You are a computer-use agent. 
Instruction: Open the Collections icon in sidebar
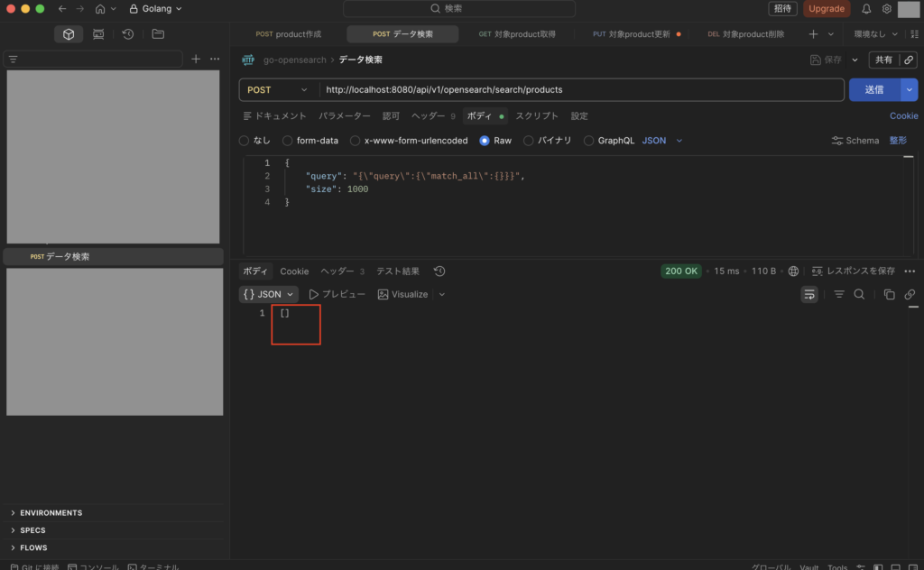pos(69,34)
